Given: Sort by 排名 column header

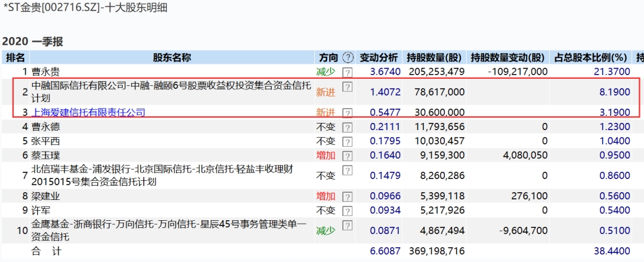Looking at the screenshot, I should click(16, 58).
